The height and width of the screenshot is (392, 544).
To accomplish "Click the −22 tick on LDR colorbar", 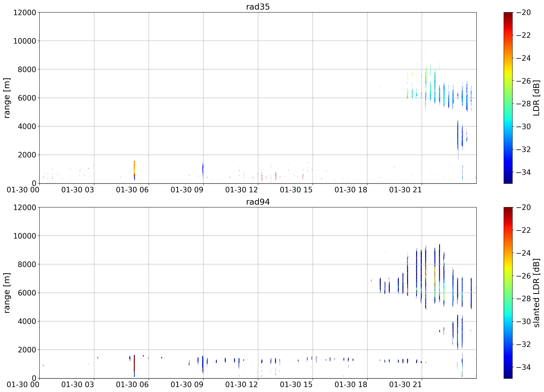I will coord(523,35).
